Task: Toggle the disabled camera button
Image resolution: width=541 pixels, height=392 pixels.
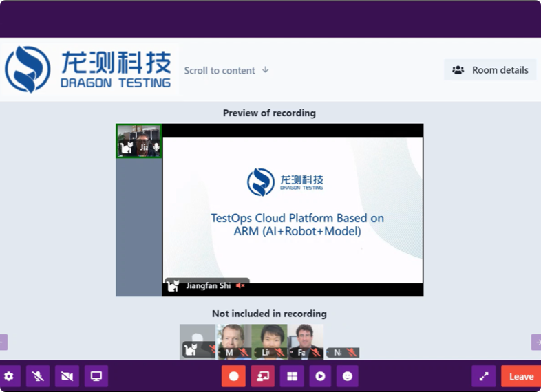Action: 67,376
